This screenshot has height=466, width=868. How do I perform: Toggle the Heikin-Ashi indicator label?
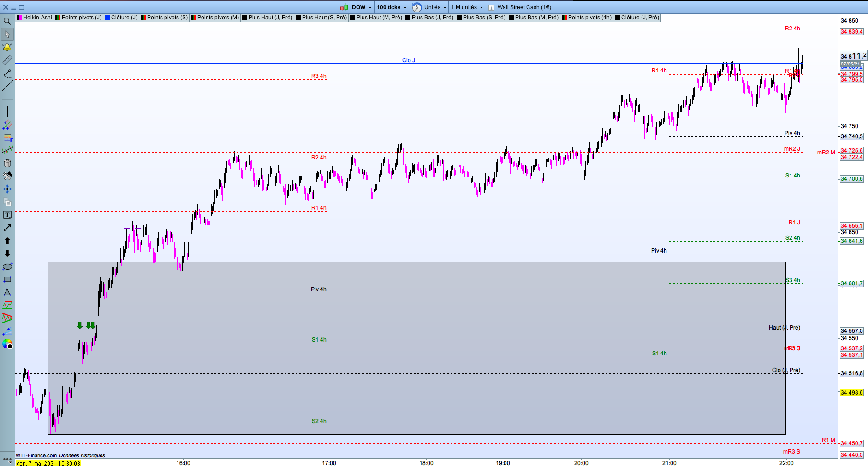tap(35, 18)
